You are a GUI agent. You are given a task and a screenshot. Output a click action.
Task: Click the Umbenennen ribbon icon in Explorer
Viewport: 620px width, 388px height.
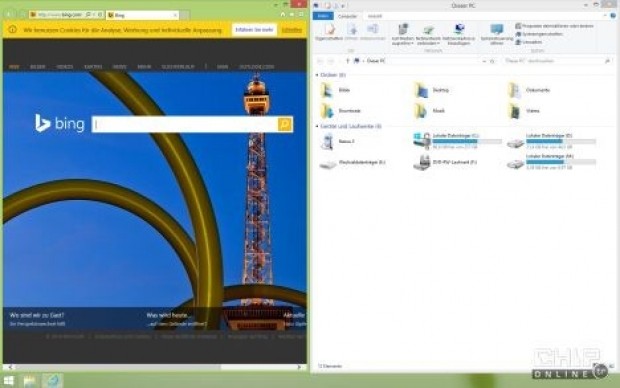[x=372, y=32]
